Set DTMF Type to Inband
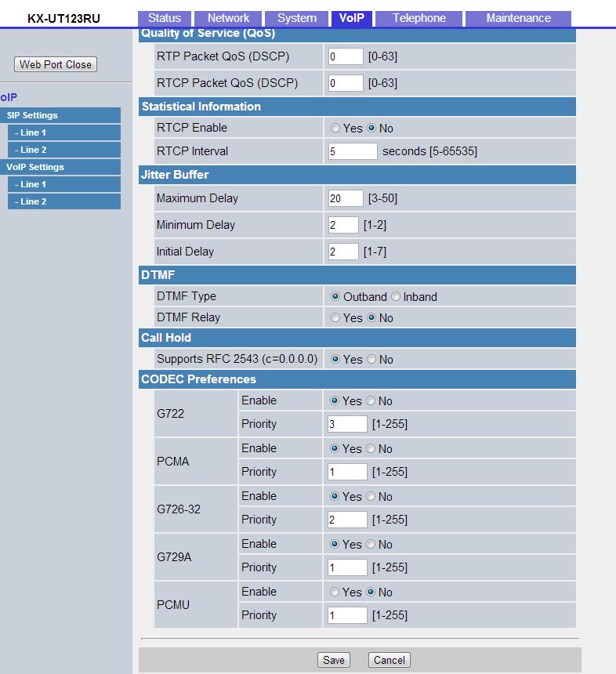This screenshot has height=674, width=616. tap(396, 297)
